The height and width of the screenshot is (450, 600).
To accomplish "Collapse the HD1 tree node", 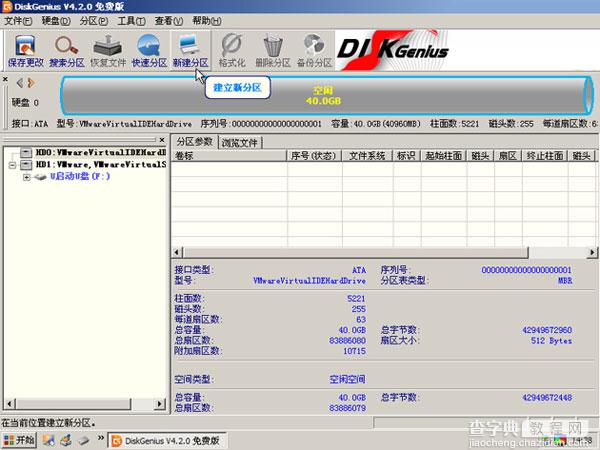I will pyautogui.click(x=12, y=165).
